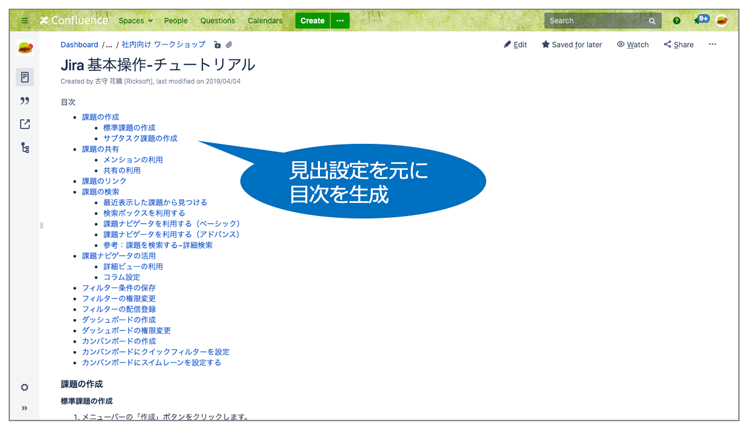750x428 pixels.
Task: Click the space logo in sidebar
Action: pos(25,48)
